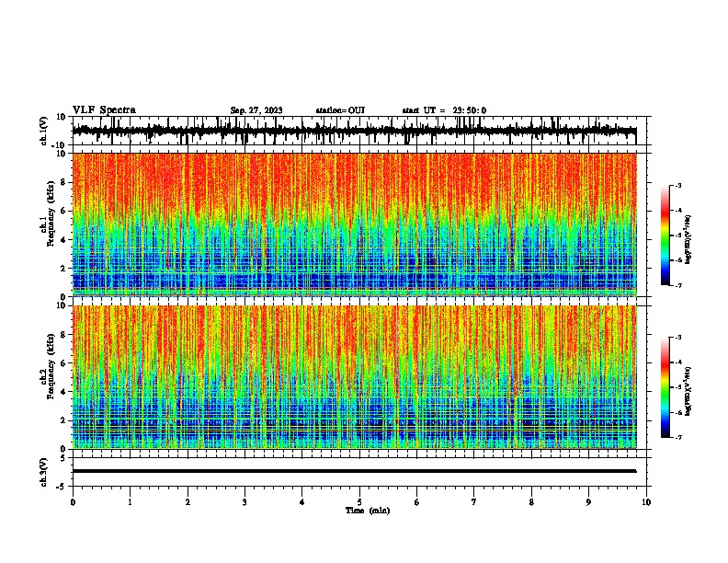Image resolution: width=728 pixels, height=563 pixels.
Task: Click time-axis tick label 6
Action: point(417,502)
